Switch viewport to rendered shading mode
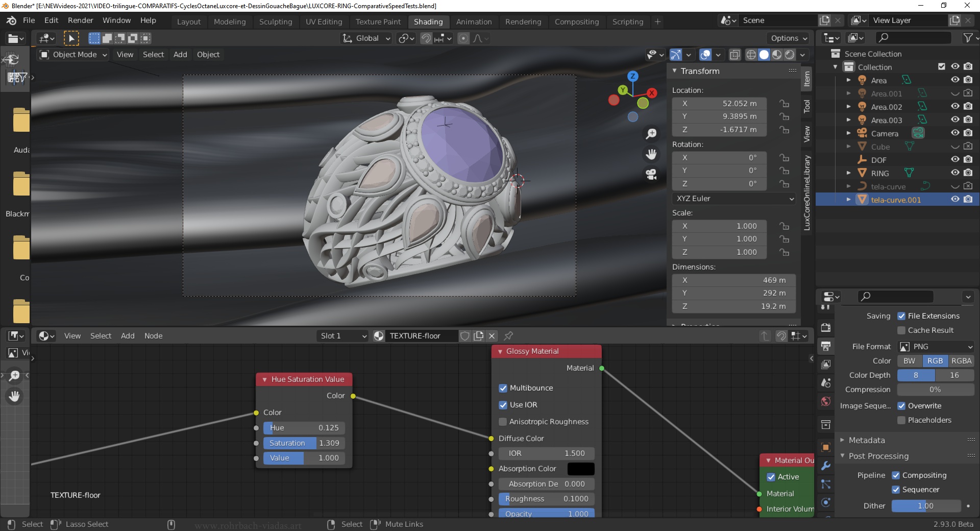The height and width of the screenshot is (531, 980). click(x=791, y=55)
